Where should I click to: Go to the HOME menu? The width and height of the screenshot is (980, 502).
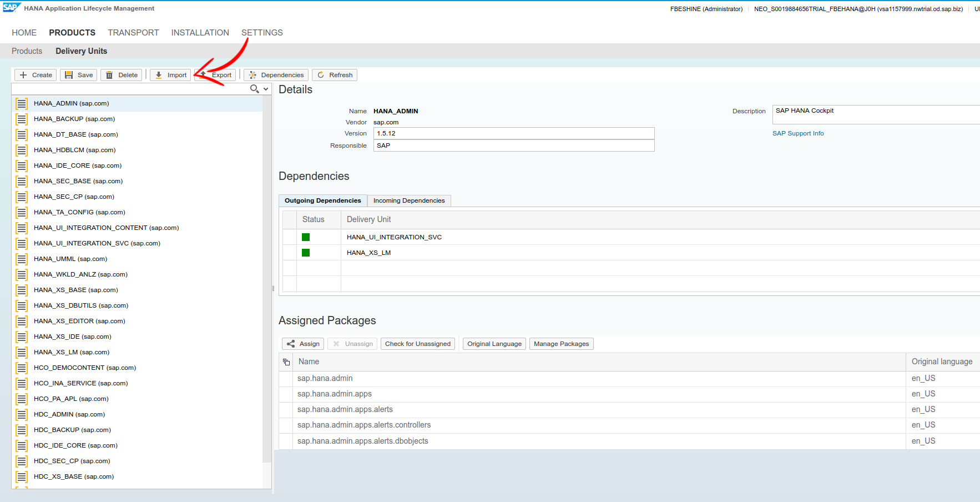click(24, 33)
